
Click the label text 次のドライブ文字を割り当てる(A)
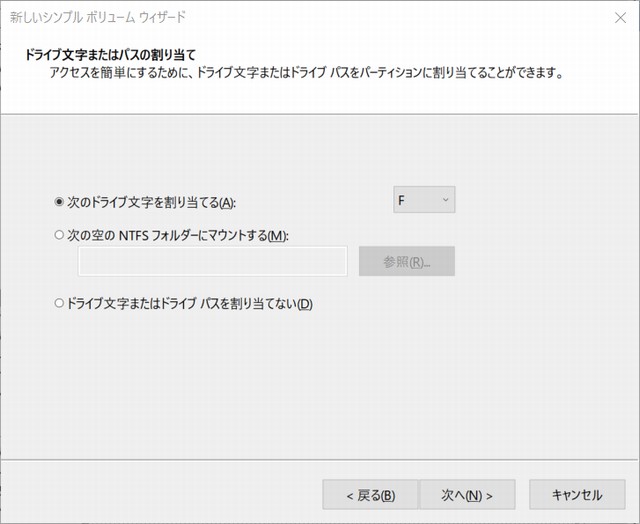150,201
